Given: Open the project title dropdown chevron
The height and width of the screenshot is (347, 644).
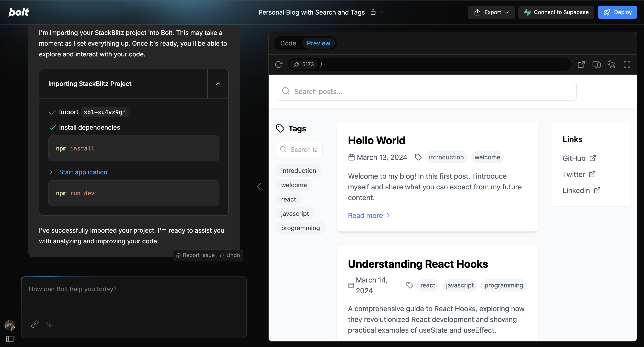Looking at the screenshot, I should click(x=382, y=13).
